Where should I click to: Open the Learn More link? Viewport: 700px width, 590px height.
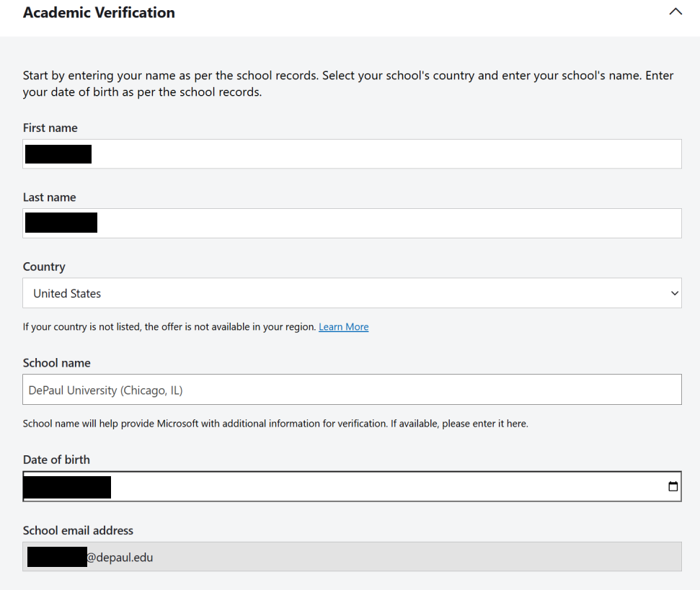click(x=343, y=327)
